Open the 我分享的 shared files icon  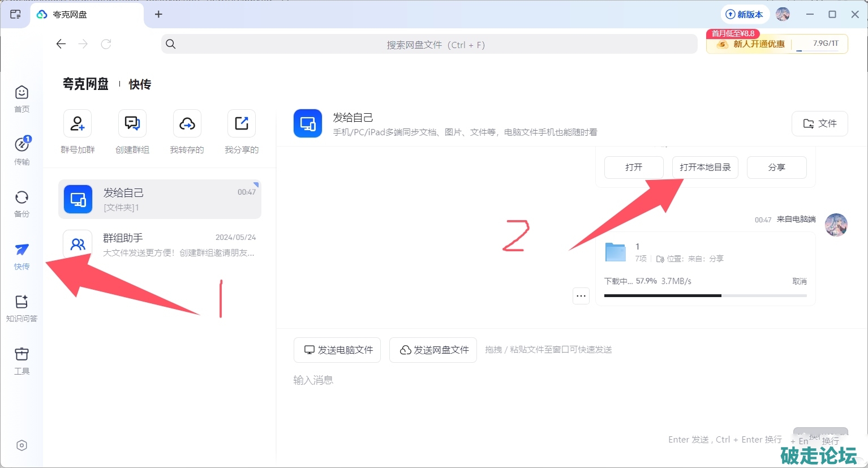242,124
